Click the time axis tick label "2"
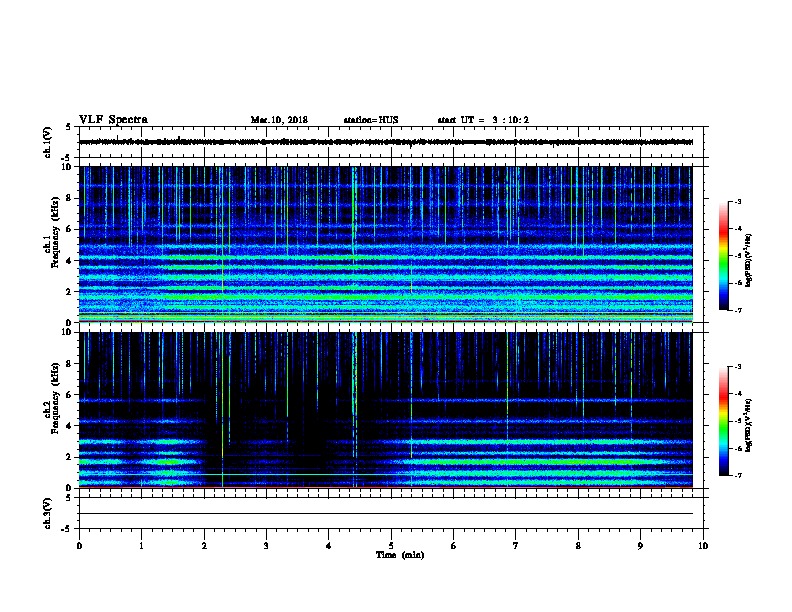The width and height of the screenshot is (792, 612). (x=205, y=546)
